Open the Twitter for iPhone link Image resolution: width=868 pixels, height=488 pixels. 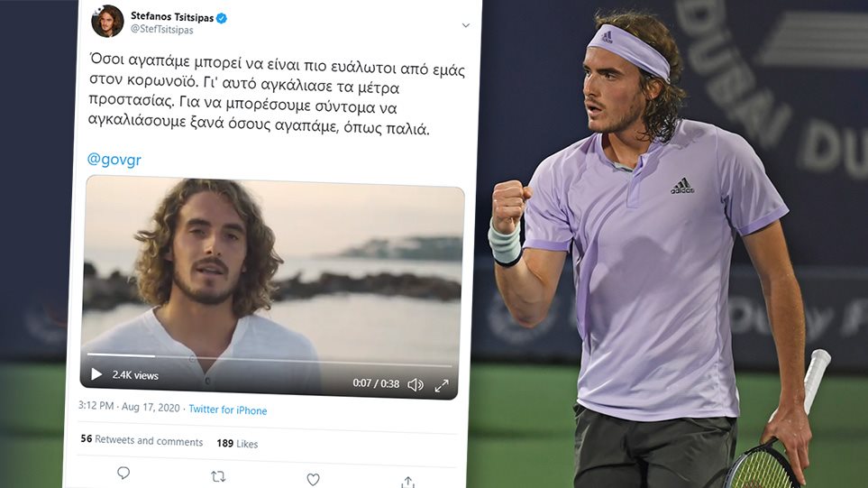tap(227, 410)
